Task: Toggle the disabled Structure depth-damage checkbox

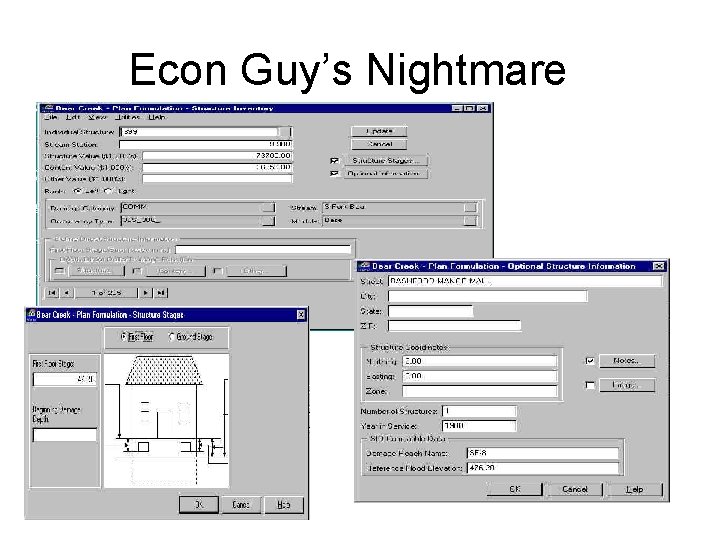Action: 60,271
